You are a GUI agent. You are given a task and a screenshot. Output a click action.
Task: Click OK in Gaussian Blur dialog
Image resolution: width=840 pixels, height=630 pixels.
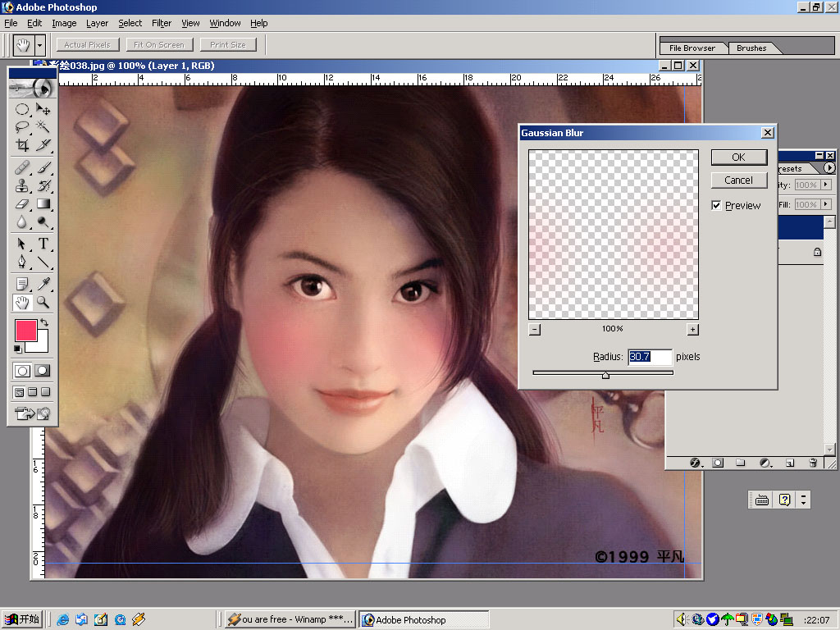click(739, 157)
